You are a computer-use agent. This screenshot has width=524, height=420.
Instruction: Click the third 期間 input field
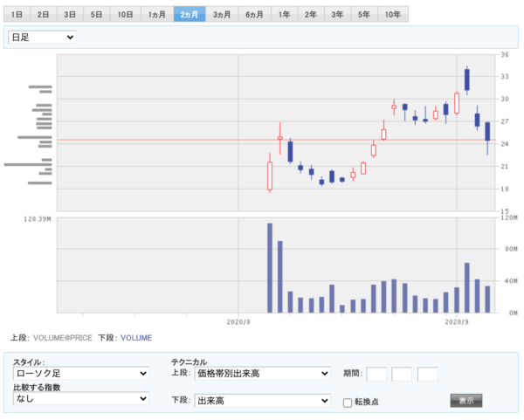pyautogui.click(x=428, y=374)
